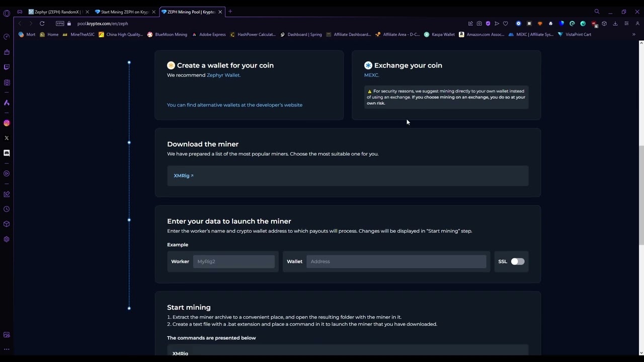This screenshot has width=644, height=362.
Task: Click the sidebar player icon
Action: click(7, 173)
